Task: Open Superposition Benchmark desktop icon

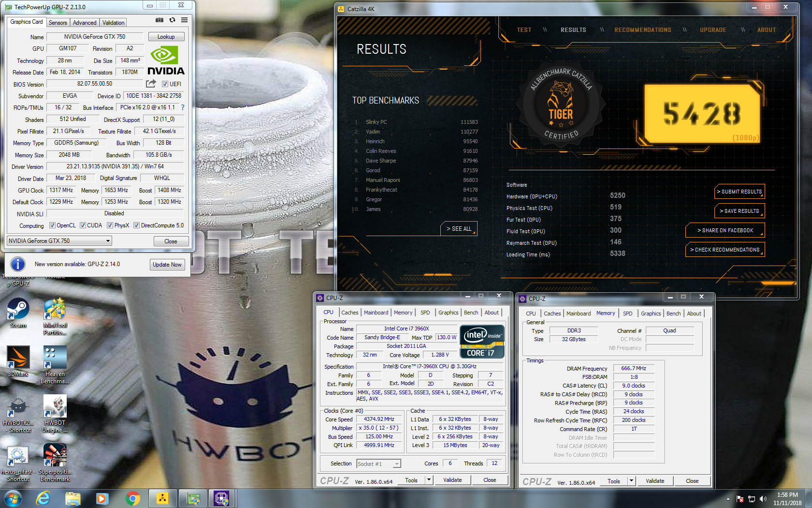Action: (x=55, y=463)
